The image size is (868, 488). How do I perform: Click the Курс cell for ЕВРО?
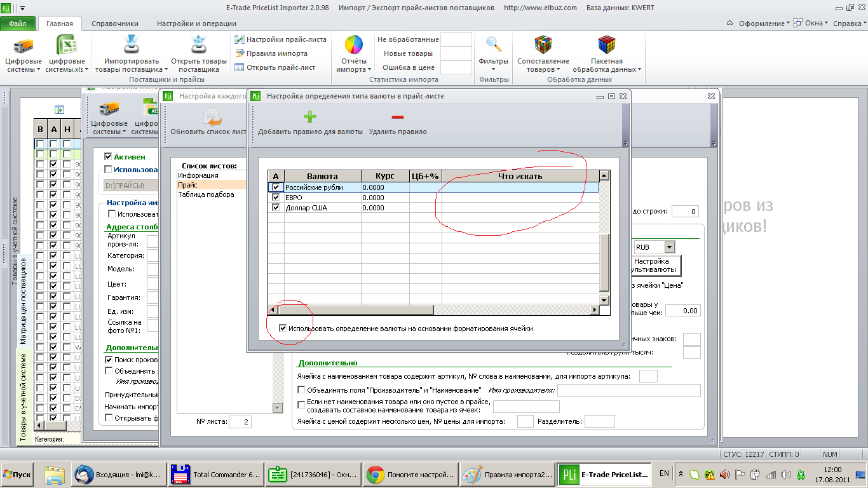click(x=385, y=198)
